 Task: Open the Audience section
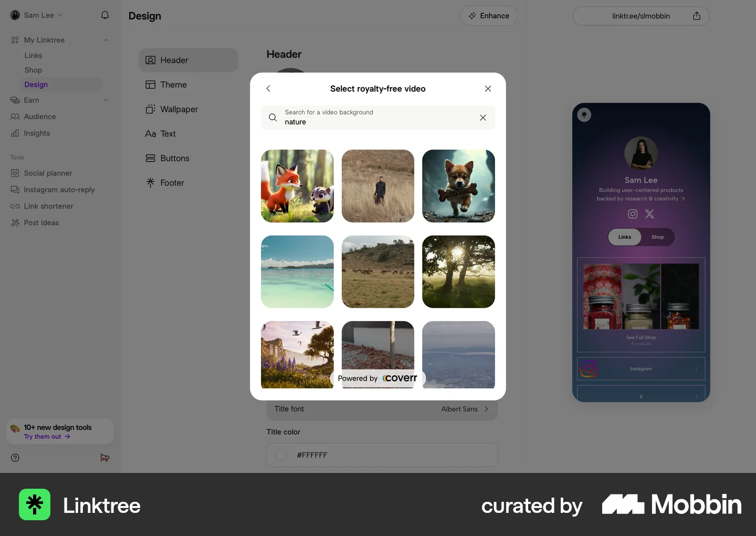(x=40, y=117)
